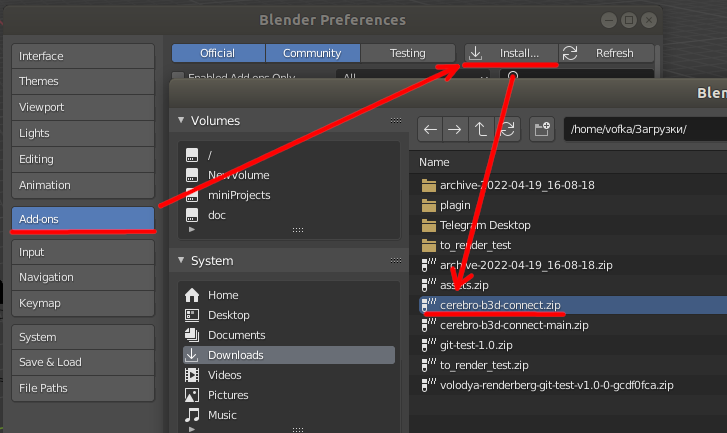Go forward with the right arrow icon

[455, 129]
